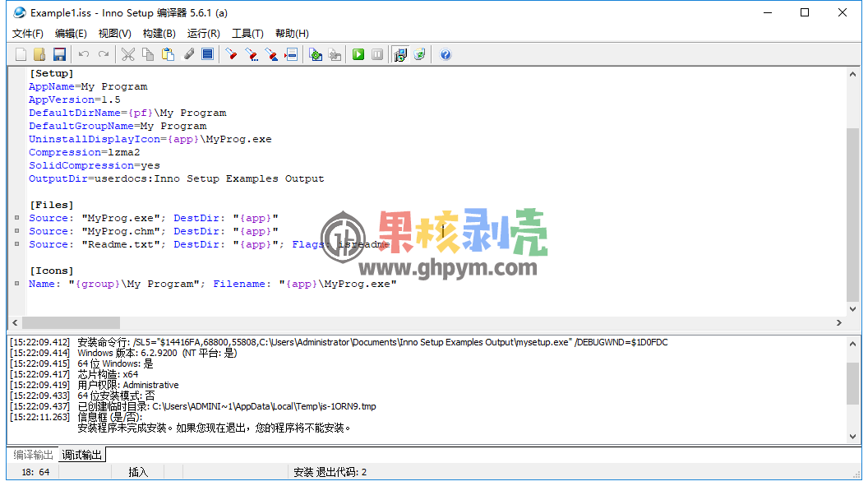Open a script file via the folder icon
This screenshot has width=868, height=486.
tap(39, 54)
